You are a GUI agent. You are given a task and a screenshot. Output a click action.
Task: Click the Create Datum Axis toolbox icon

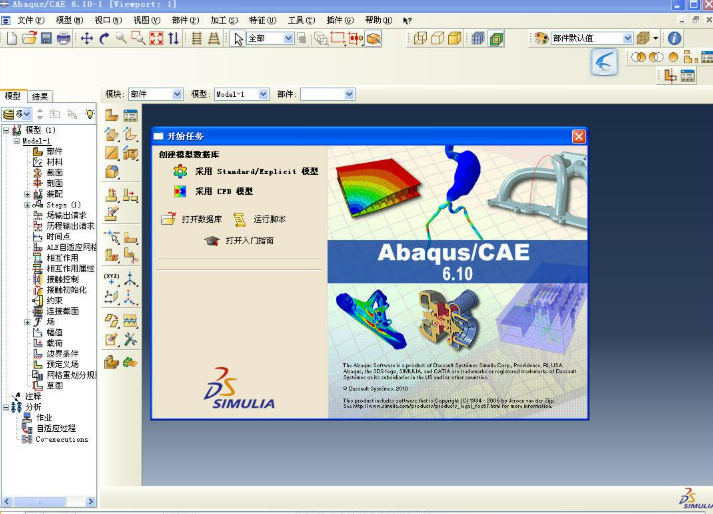coord(130,277)
